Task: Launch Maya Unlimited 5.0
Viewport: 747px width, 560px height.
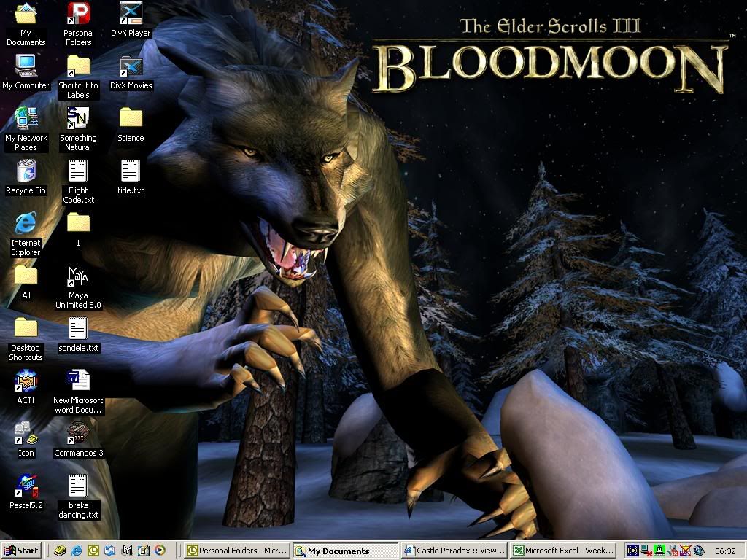Action: pyautogui.click(x=78, y=287)
